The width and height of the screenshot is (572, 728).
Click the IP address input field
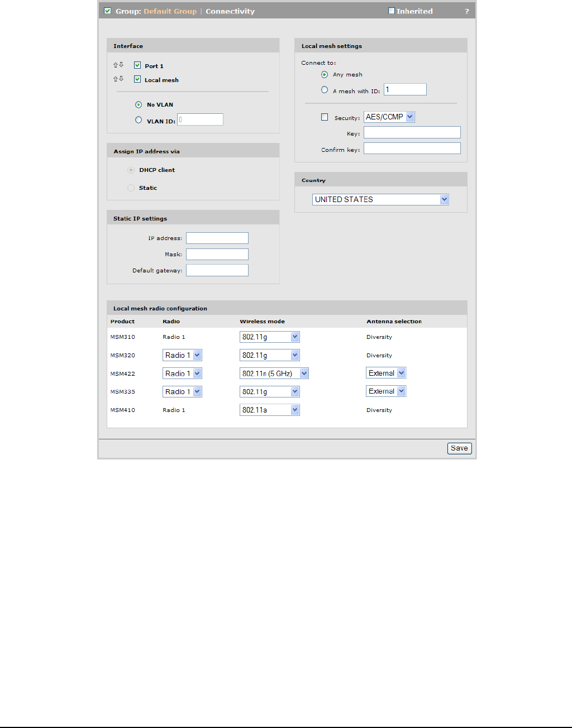point(217,238)
